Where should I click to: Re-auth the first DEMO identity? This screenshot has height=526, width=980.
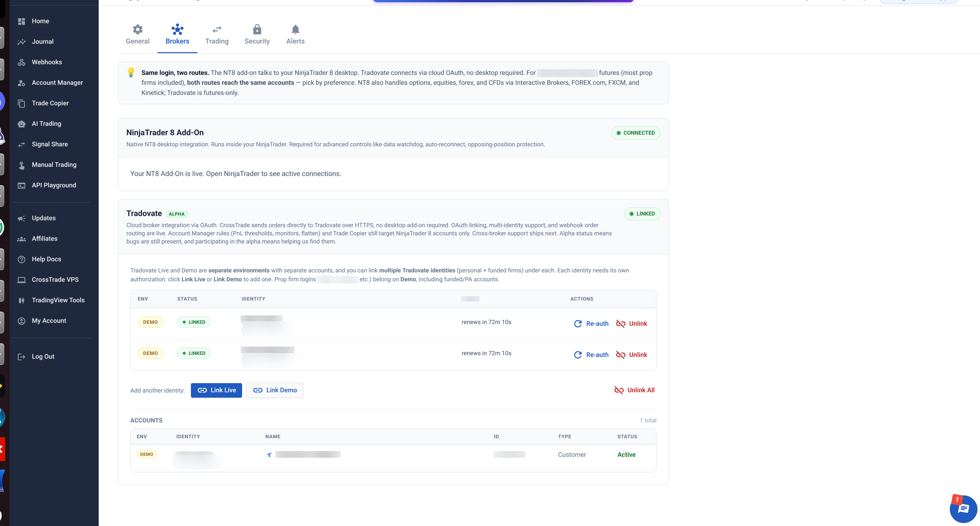tap(591, 324)
